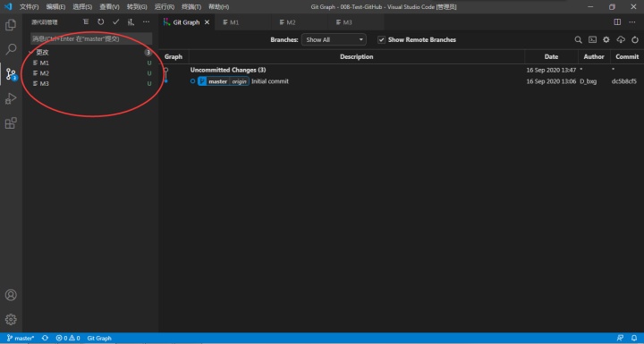Screen dimensions: 644x344
Task: Close the Git Graph tab
Action: pos(207,22)
